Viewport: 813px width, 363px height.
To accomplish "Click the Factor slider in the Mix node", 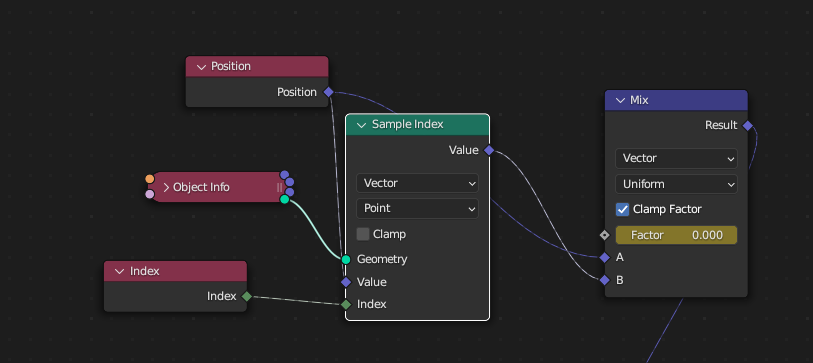I will (x=676, y=235).
